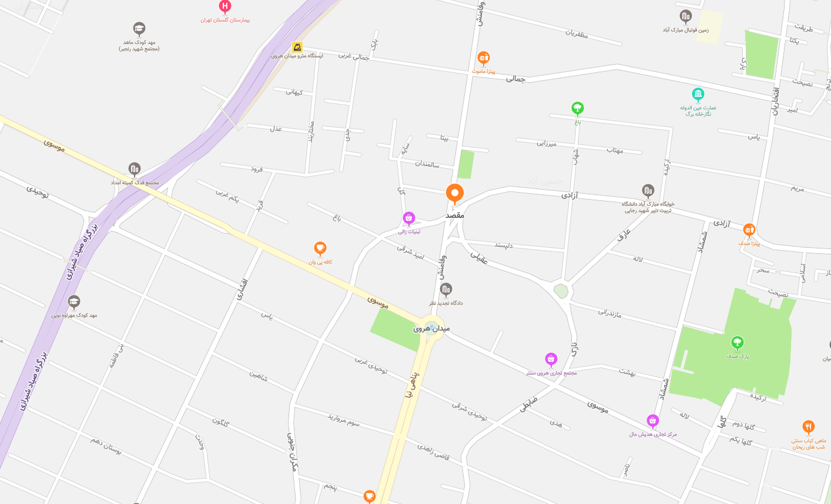Viewport: 831px width, 504px height.
Task: Click the Pizza Sadaf orange food icon
Action: point(749,230)
